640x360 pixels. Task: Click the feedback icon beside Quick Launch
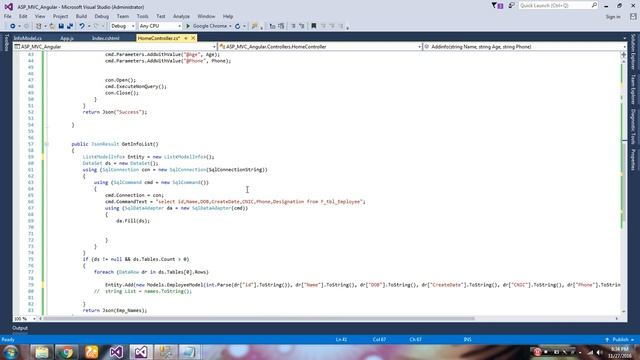tap(511, 6)
